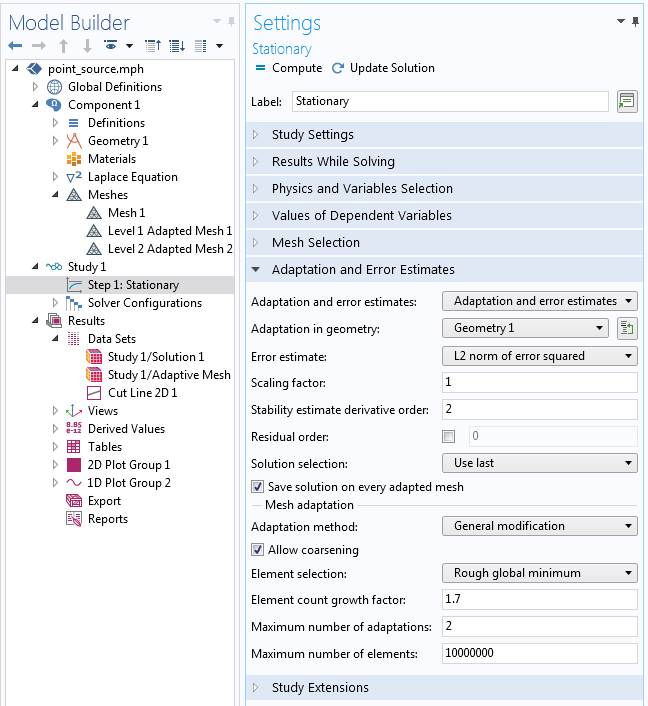The height and width of the screenshot is (706, 648).
Task: Open the Adaptation method dropdown
Action: coord(539,526)
